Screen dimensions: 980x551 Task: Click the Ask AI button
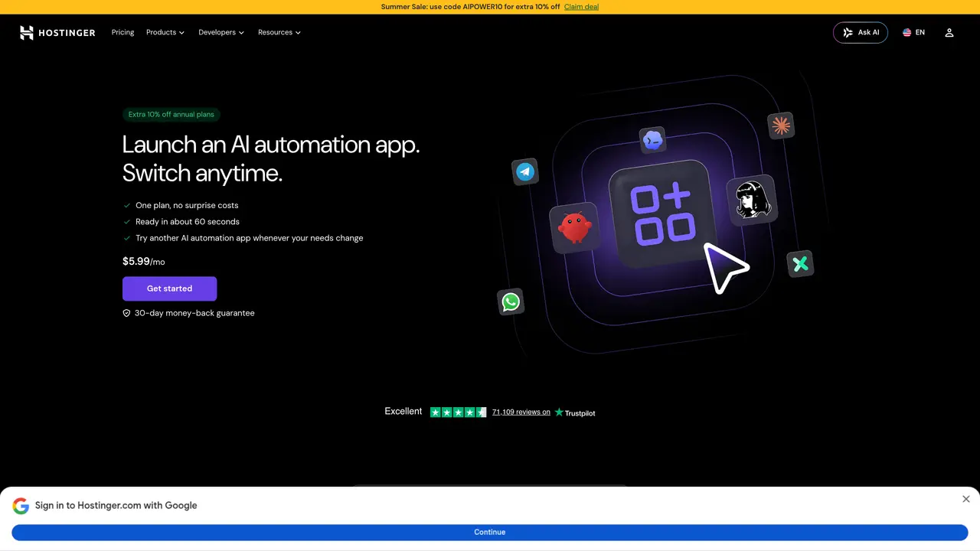click(861, 33)
